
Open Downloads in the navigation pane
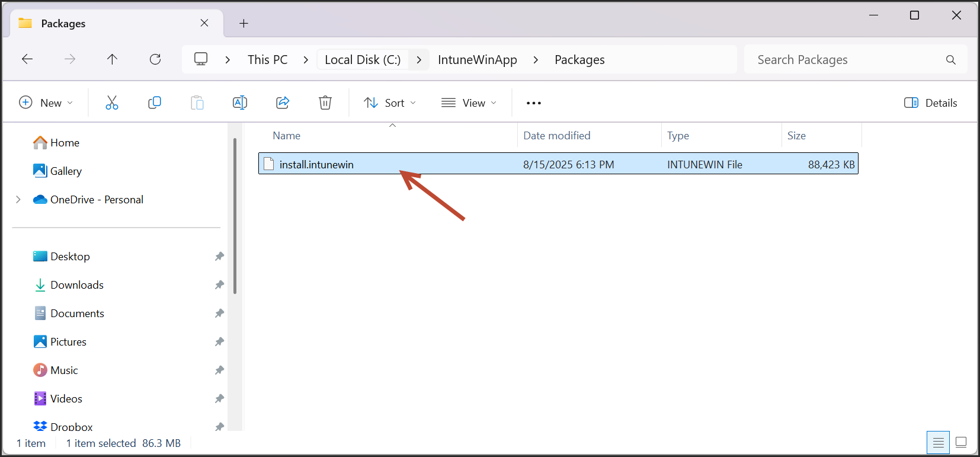(x=77, y=285)
